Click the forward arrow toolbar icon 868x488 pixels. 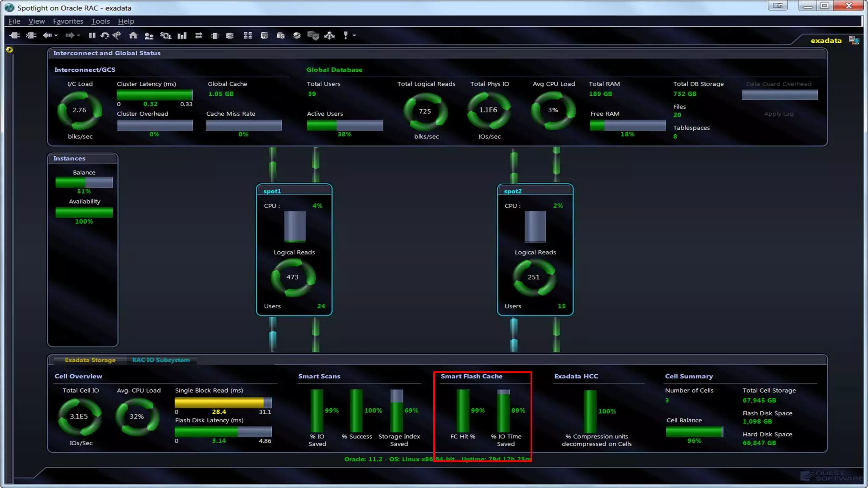[x=70, y=36]
